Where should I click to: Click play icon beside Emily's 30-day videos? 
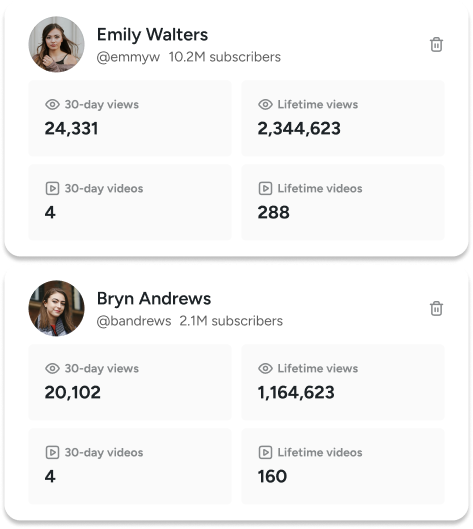[x=52, y=188]
